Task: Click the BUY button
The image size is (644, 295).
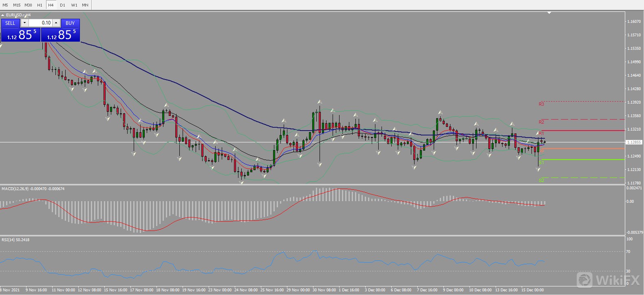Action: (70, 23)
